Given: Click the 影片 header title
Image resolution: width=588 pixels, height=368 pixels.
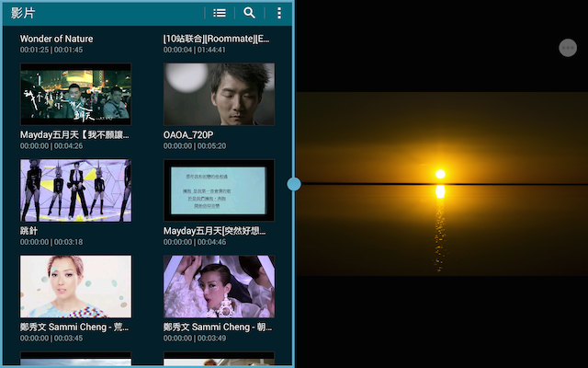Looking at the screenshot, I should [23, 13].
